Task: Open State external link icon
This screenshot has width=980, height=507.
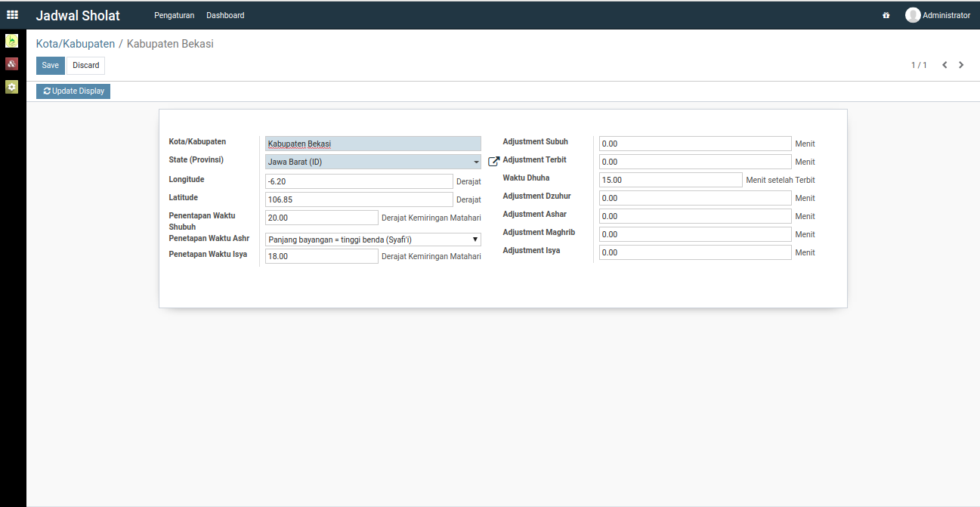Action: tap(494, 162)
